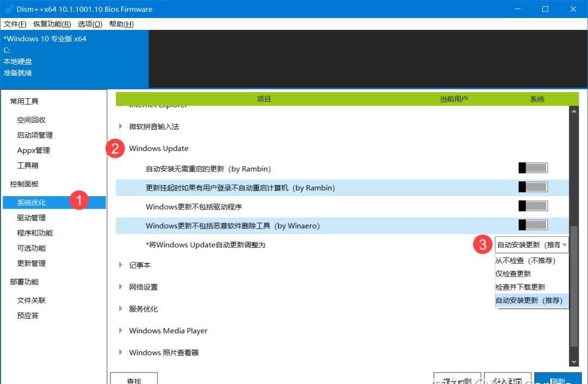This screenshot has height=384, width=588.
Task: Open Appx管理 in the sidebar
Action: pyautogui.click(x=33, y=150)
